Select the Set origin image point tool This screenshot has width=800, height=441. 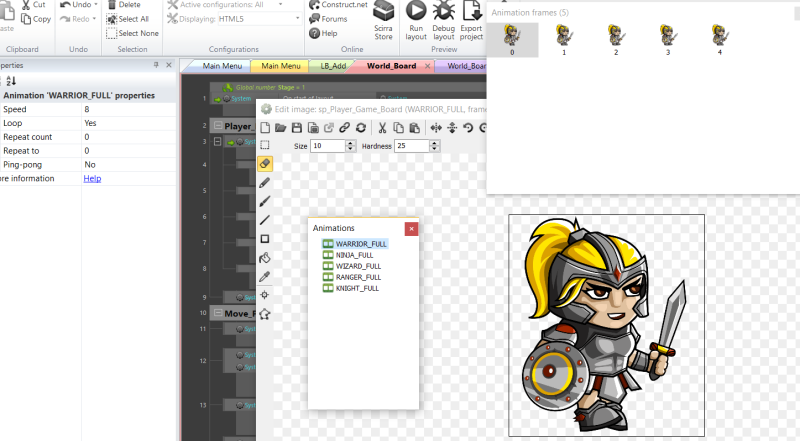tap(265, 295)
